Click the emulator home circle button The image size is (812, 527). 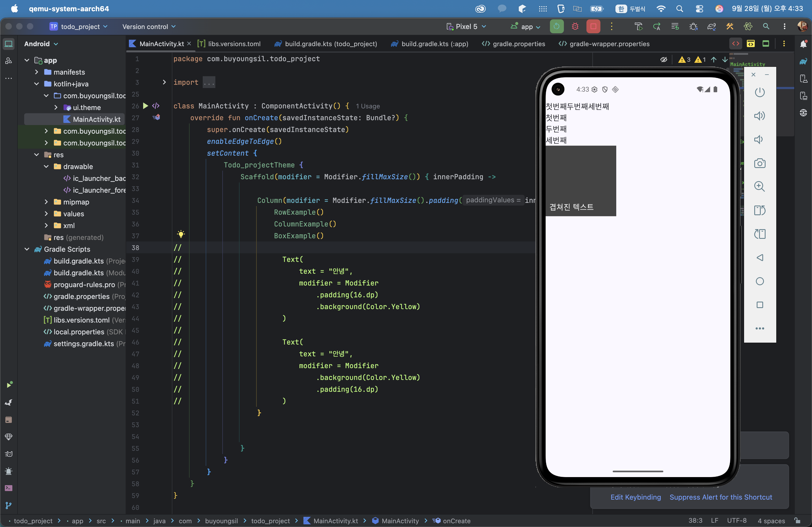tap(759, 281)
